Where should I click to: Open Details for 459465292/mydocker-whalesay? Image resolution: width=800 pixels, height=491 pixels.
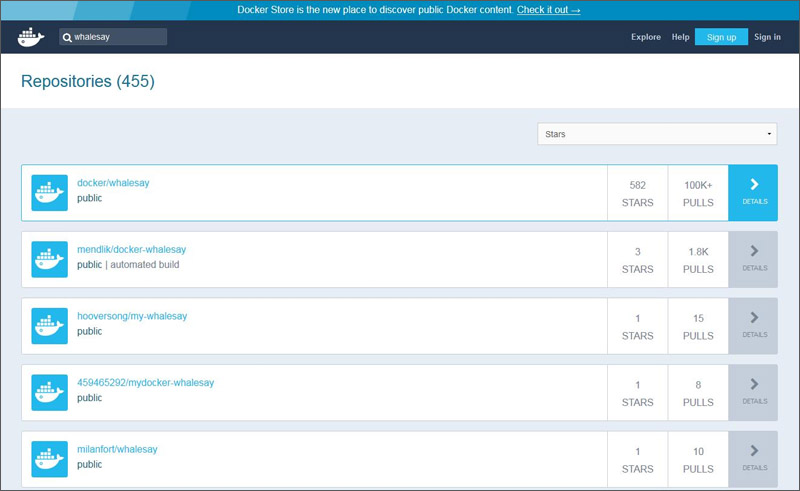753,392
